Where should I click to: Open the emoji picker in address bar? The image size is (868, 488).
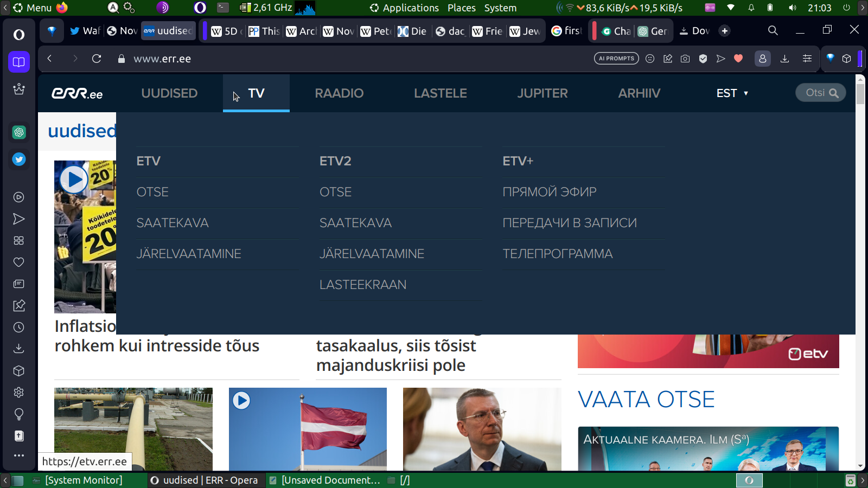coord(650,59)
